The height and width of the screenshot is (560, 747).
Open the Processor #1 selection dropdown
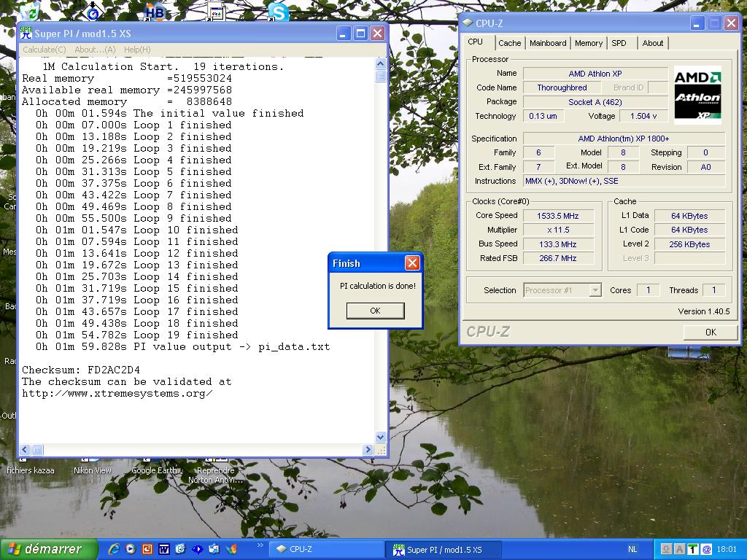(562, 290)
